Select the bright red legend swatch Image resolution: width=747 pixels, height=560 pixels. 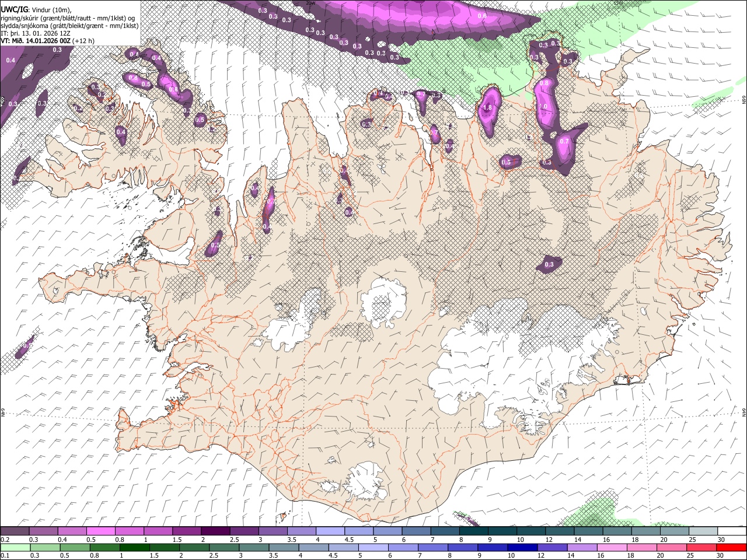click(x=731, y=547)
